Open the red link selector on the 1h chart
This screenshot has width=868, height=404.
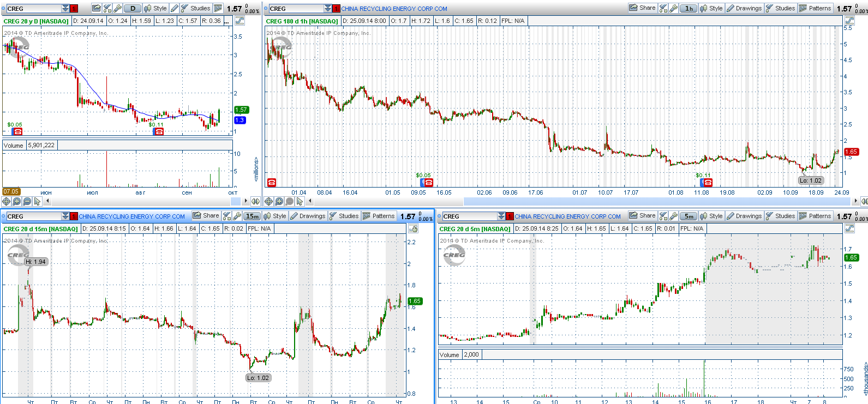click(x=336, y=8)
